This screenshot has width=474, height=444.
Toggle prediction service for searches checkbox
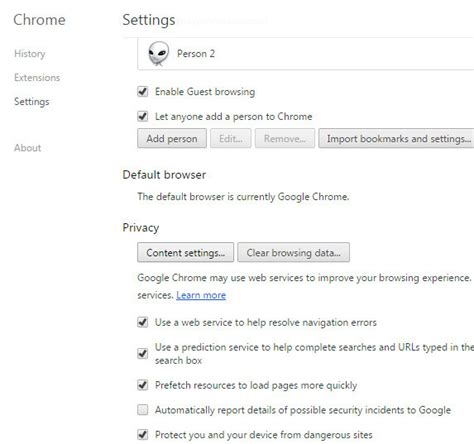click(143, 353)
